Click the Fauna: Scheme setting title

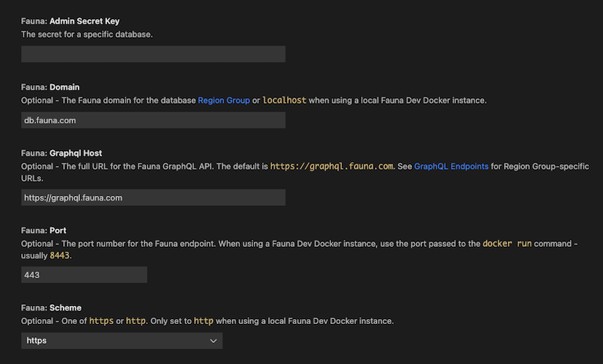click(51, 308)
